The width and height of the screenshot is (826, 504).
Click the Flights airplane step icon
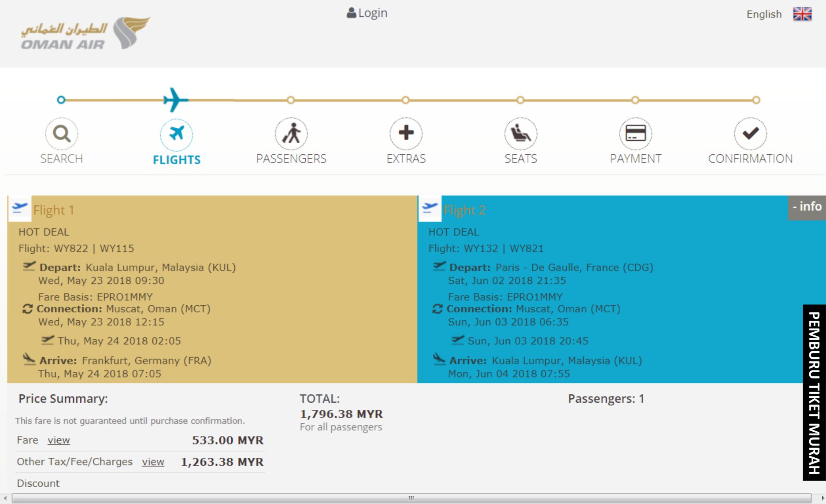(x=176, y=134)
